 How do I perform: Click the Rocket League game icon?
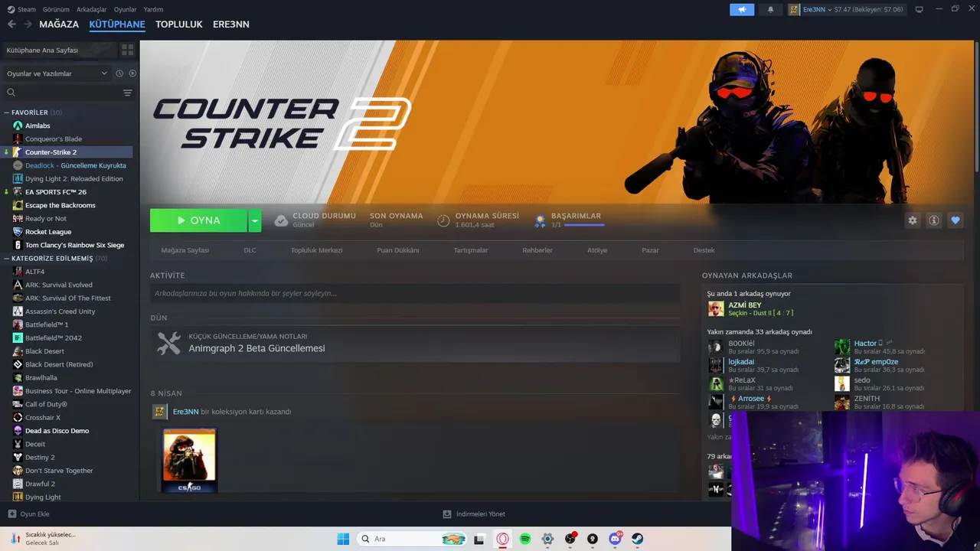tap(18, 232)
